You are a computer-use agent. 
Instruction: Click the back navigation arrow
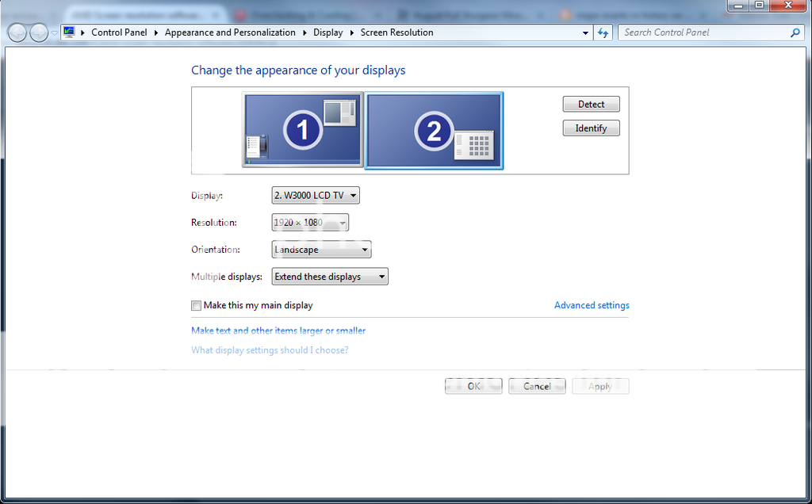pyautogui.click(x=16, y=32)
